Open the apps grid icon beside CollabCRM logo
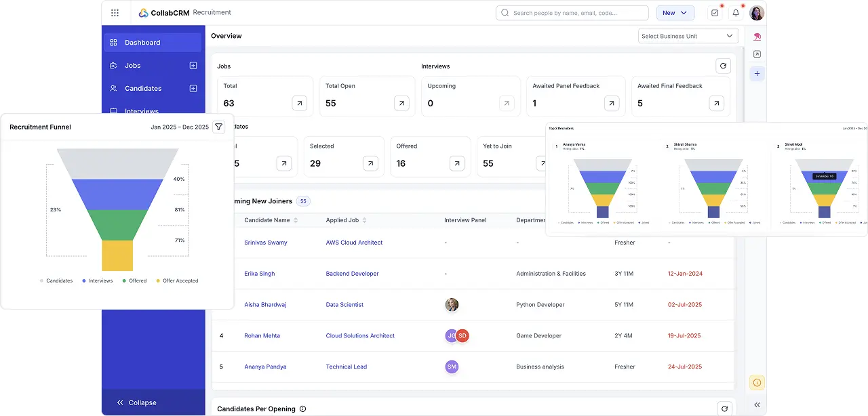868x416 pixels. point(115,12)
